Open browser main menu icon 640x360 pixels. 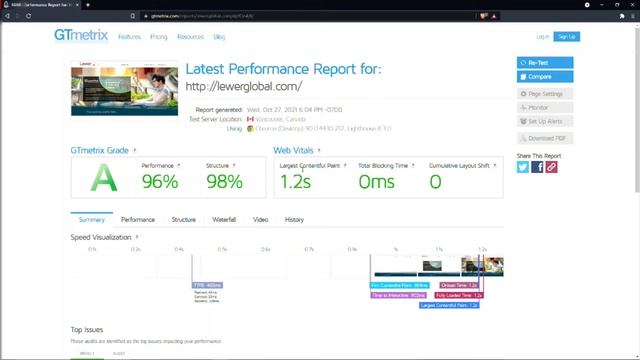click(633, 16)
